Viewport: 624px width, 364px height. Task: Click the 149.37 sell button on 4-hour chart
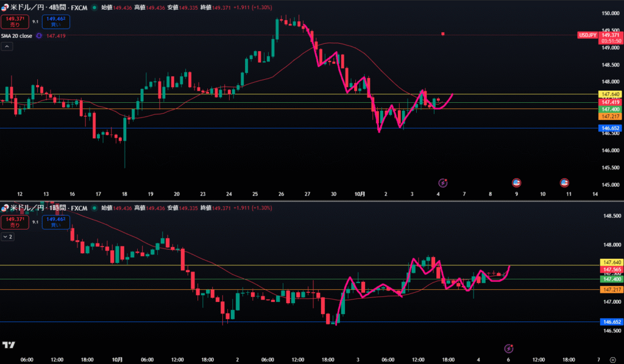pos(15,21)
